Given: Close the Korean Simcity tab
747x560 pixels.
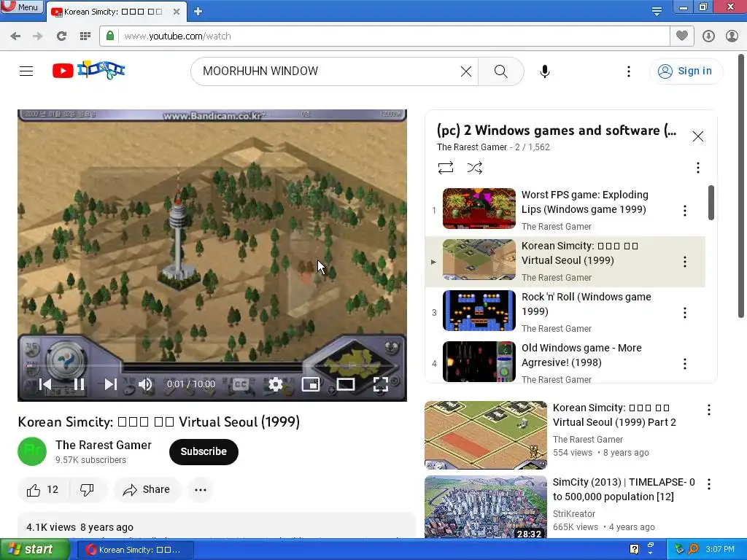Looking at the screenshot, I should point(177,12).
